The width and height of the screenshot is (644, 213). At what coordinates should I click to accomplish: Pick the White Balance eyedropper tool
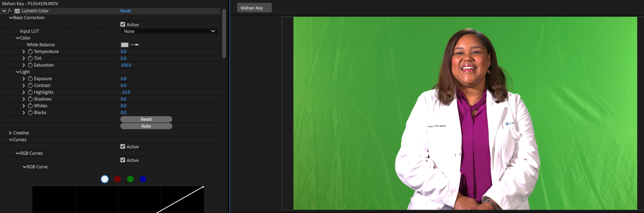coord(135,45)
